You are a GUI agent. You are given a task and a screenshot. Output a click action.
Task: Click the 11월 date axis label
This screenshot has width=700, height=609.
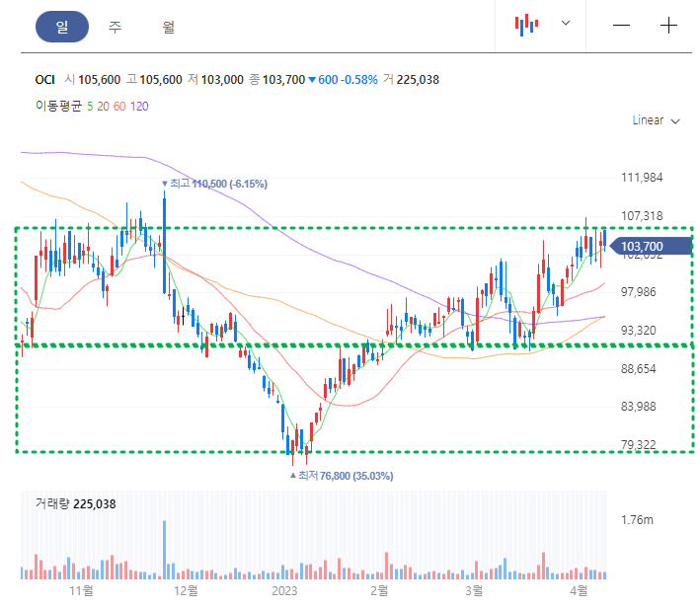tap(81, 591)
